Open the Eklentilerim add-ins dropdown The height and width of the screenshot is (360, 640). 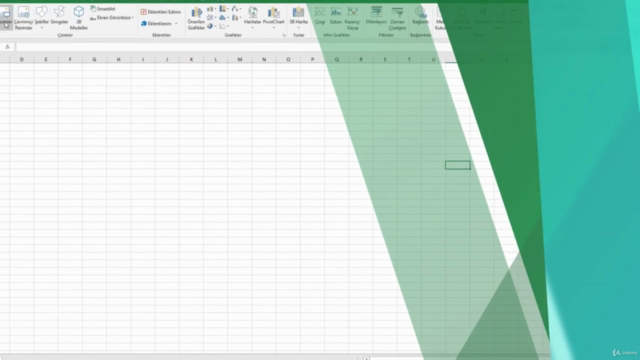(x=159, y=24)
